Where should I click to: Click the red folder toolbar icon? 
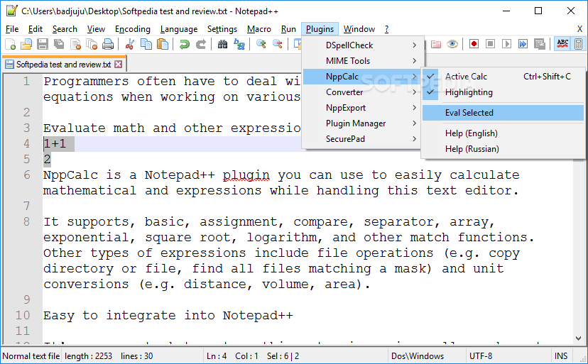[436, 44]
